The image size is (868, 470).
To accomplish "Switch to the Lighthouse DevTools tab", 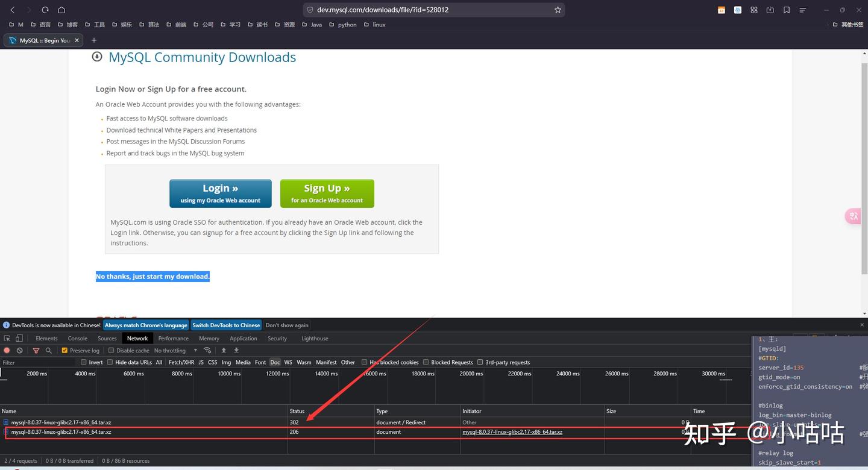I will click(x=315, y=338).
